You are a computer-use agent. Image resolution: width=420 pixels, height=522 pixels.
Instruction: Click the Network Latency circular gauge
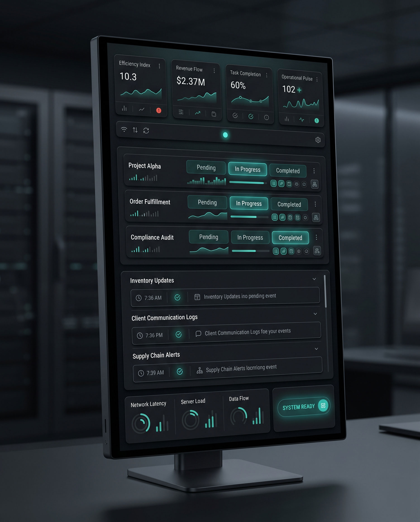[x=141, y=423]
